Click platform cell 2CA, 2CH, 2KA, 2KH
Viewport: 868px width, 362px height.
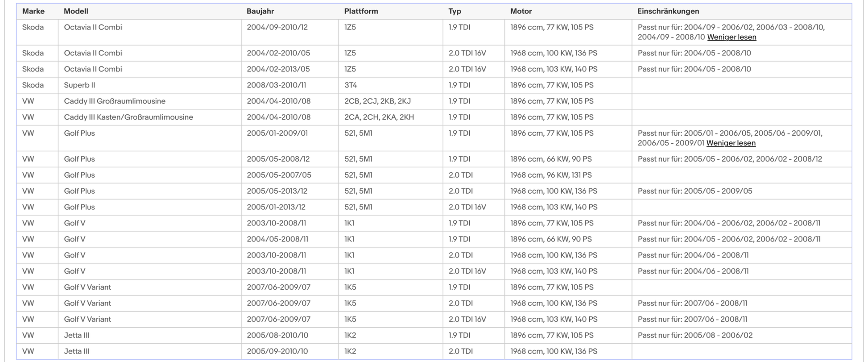tap(379, 117)
